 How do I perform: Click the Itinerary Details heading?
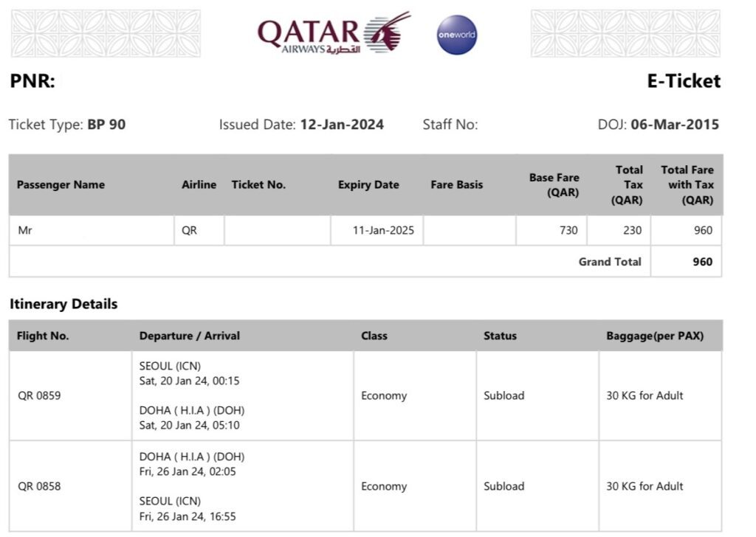coord(63,305)
